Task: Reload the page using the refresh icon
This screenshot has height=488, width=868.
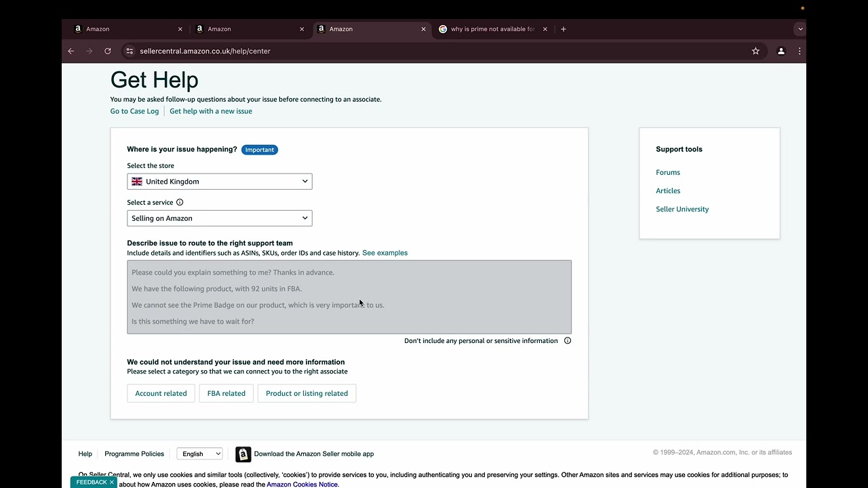Action: [107, 51]
